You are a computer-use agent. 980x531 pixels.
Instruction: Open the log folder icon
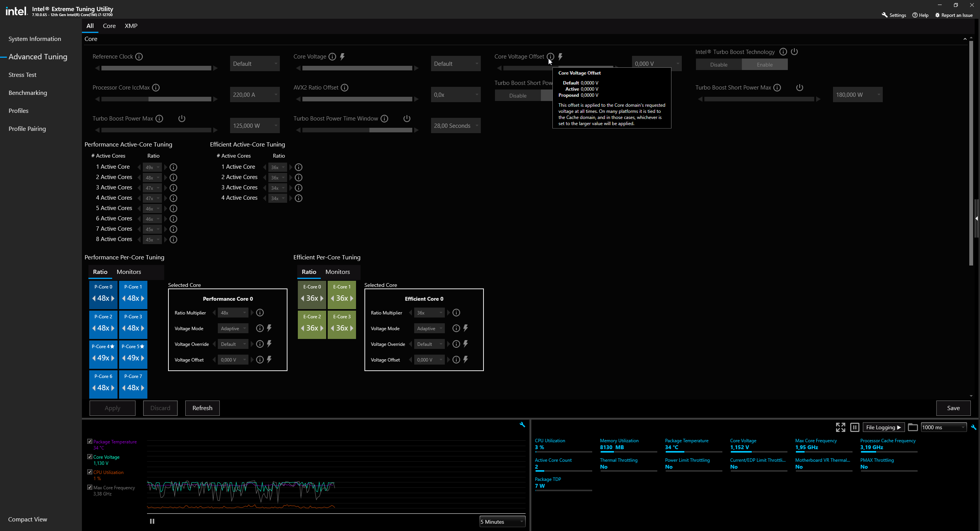(913, 427)
